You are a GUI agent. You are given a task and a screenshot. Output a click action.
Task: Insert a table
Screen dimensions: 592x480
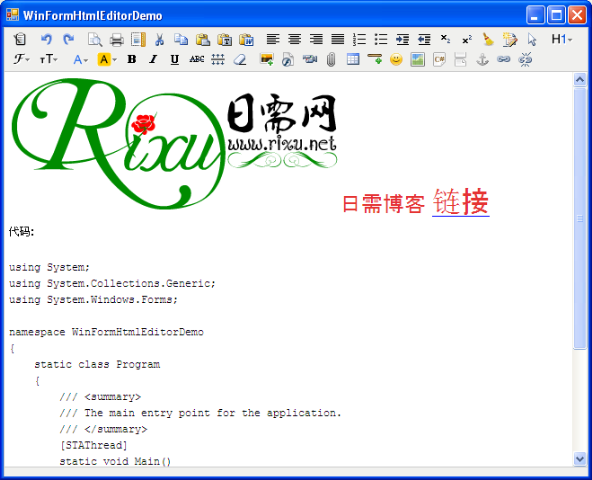[x=353, y=59]
